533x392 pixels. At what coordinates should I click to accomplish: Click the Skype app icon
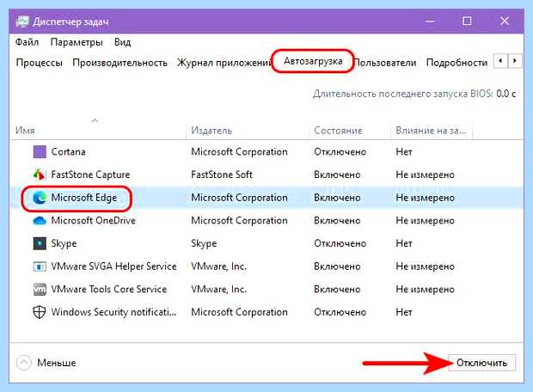click(40, 243)
